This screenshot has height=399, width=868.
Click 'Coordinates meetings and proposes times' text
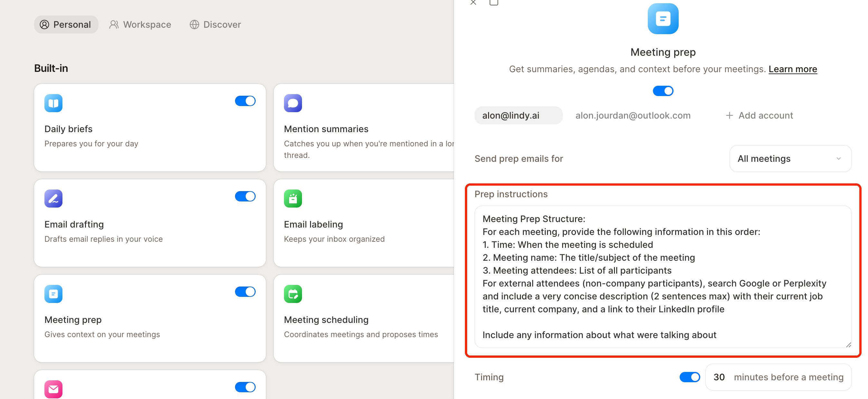click(x=361, y=334)
